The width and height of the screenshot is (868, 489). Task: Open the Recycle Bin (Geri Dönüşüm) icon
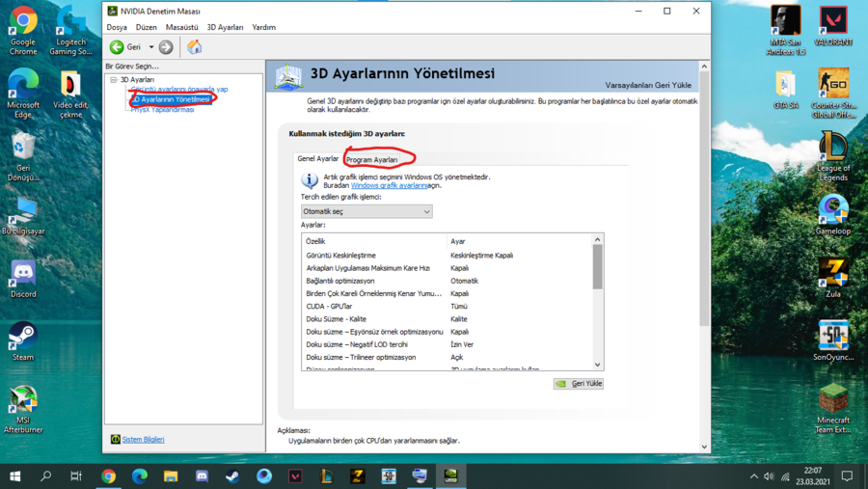click(x=23, y=156)
